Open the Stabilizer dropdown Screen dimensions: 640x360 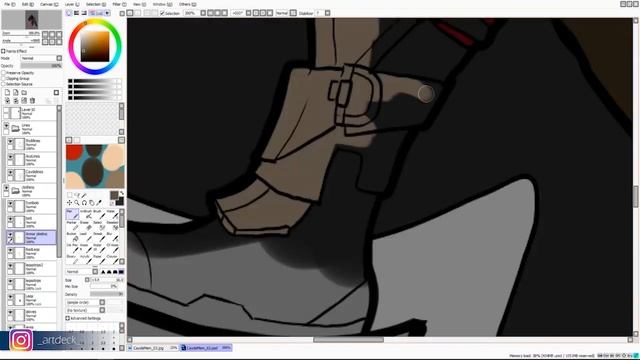point(327,13)
